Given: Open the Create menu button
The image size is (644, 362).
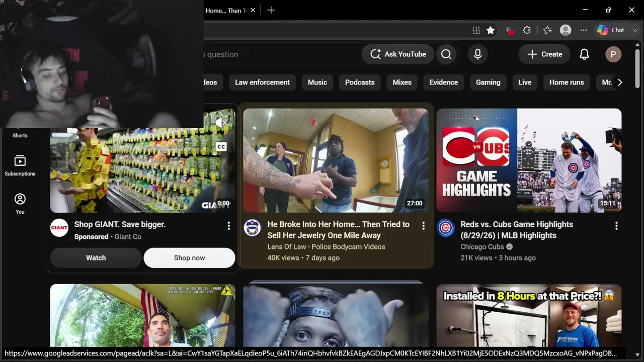Looking at the screenshot, I should 544,54.
